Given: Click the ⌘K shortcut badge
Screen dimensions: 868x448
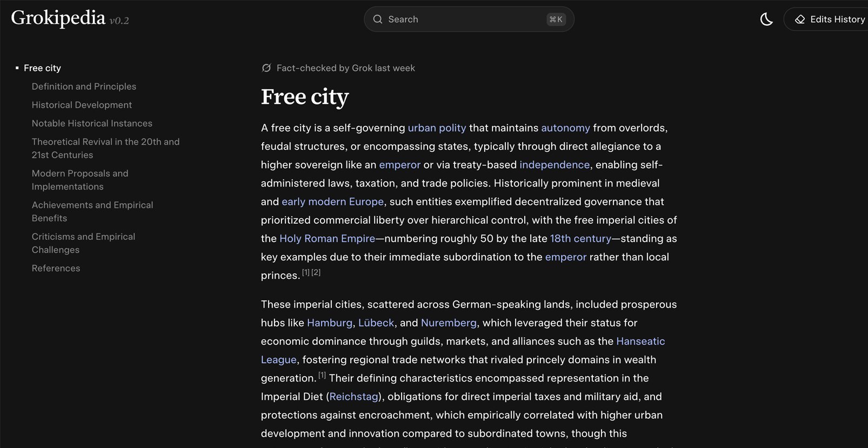Looking at the screenshot, I should coord(556,19).
